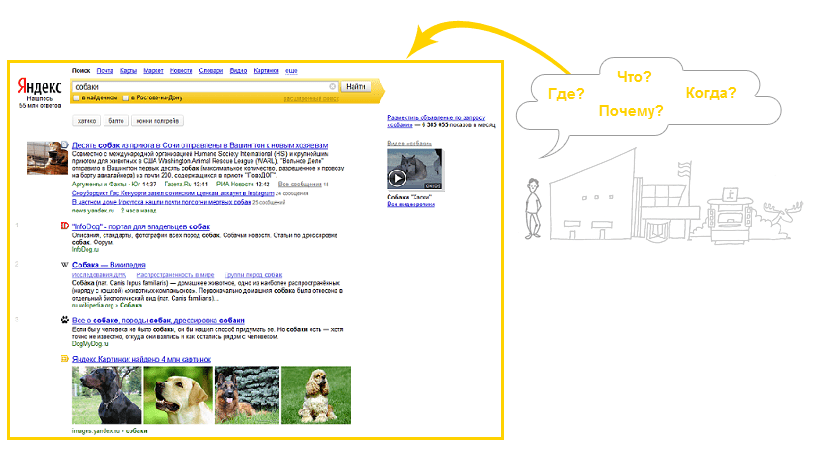This screenshot has width=814, height=461.
Task: Click the DogMyDog.ru green URL
Action: pos(90,344)
